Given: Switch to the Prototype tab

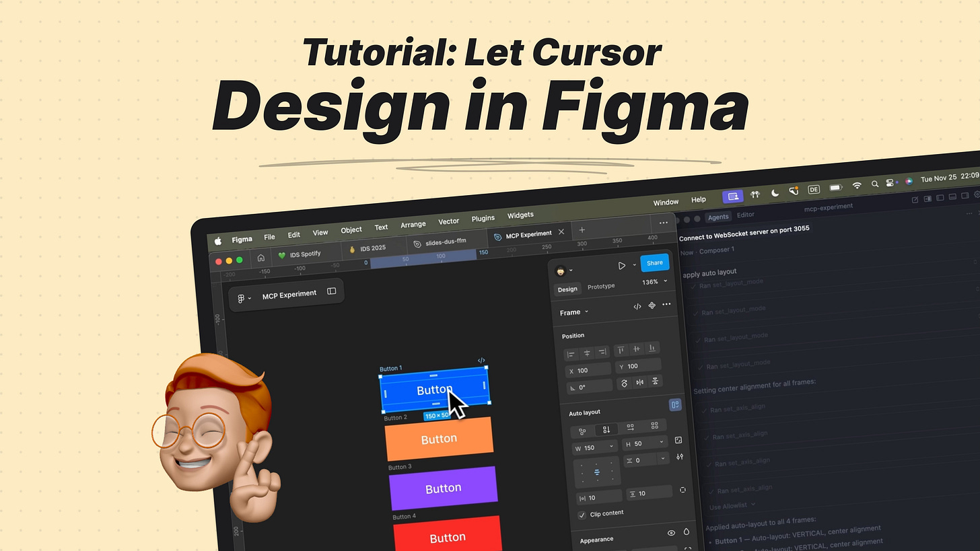Looking at the screenshot, I should click(x=601, y=287).
